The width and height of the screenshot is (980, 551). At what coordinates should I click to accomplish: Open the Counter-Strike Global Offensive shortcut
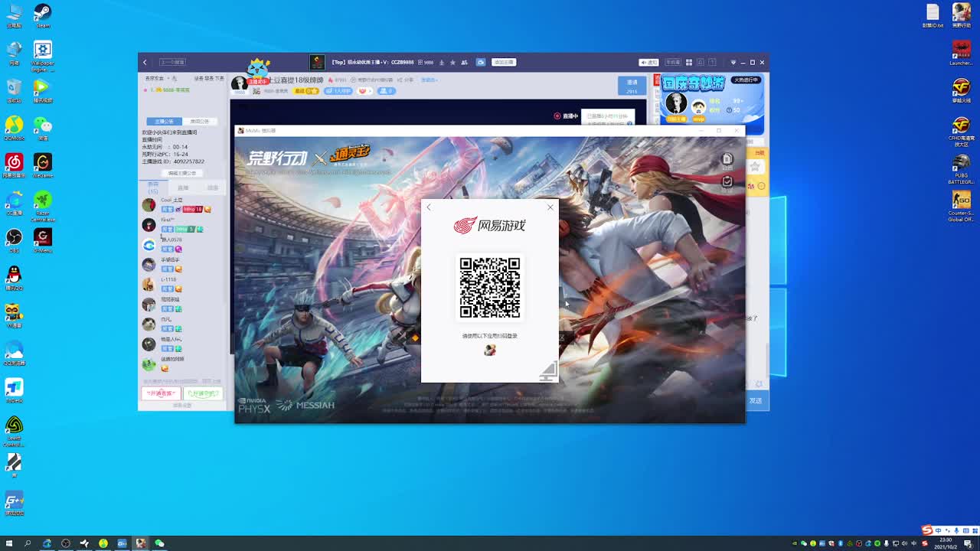[x=961, y=205]
